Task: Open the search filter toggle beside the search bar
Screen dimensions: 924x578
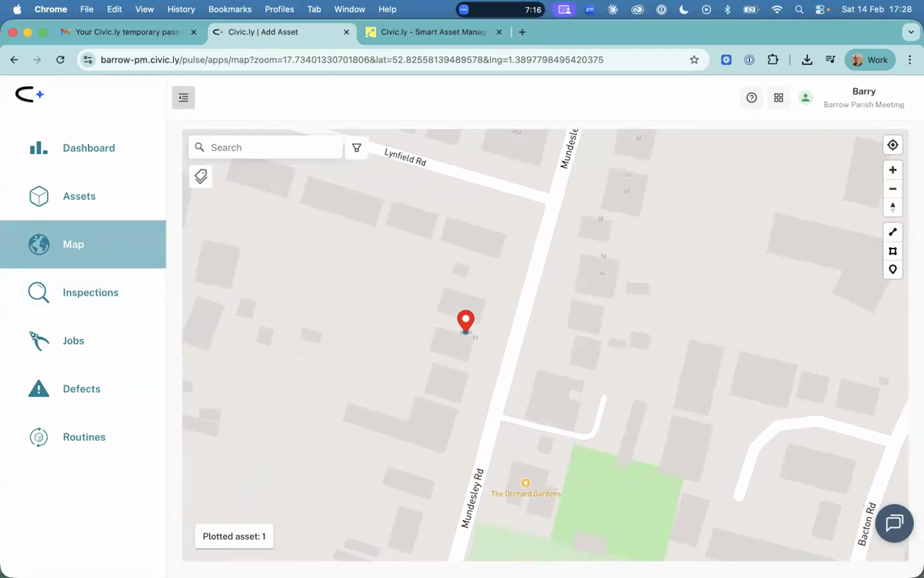Action: pyautogui.click(x=357, y=147)
